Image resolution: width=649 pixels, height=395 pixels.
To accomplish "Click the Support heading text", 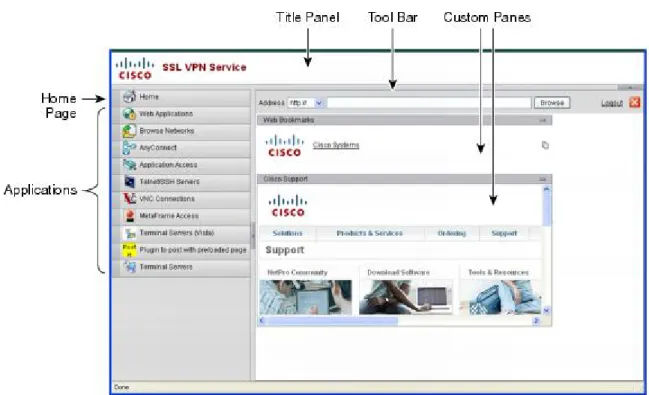I will (x=285, y=250).
